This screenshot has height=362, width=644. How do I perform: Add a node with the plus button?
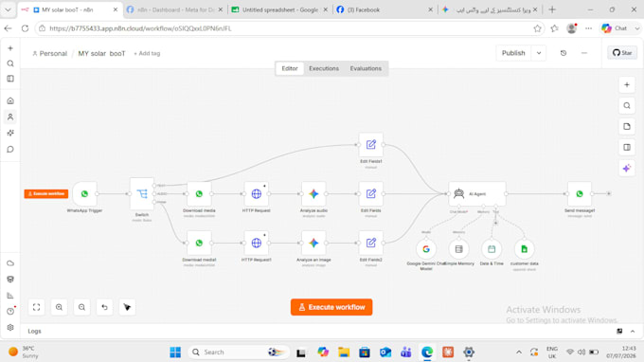[627, 85]
